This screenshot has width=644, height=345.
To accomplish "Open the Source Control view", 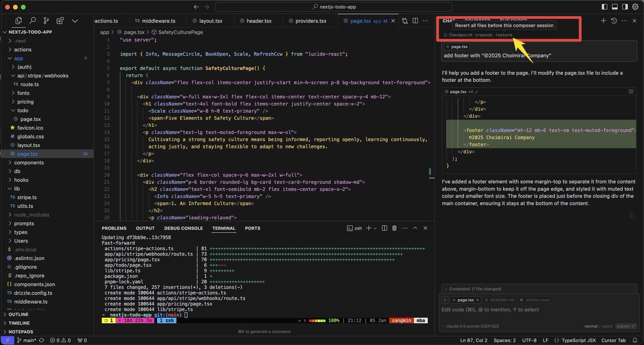I will coord(47,20).
